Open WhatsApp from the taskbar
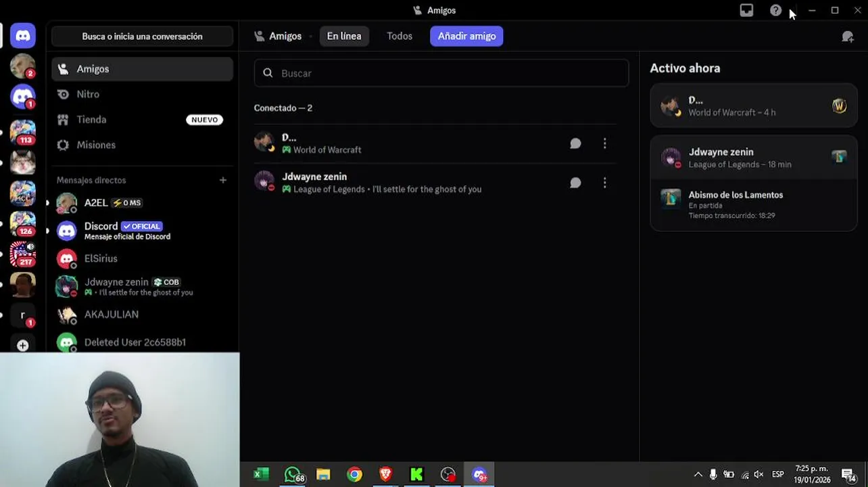This screenshot has width=868, height=487. click(293, 475)
